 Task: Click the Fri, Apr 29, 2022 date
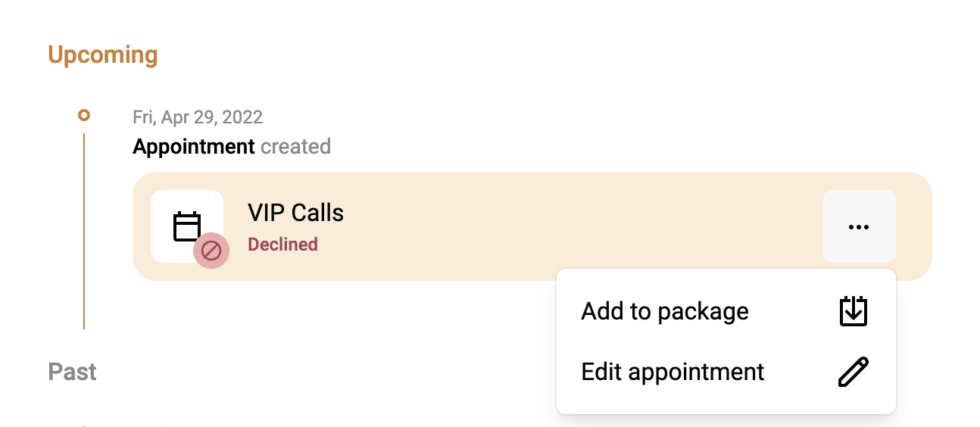pyautogui.click(x=198, y=117)
